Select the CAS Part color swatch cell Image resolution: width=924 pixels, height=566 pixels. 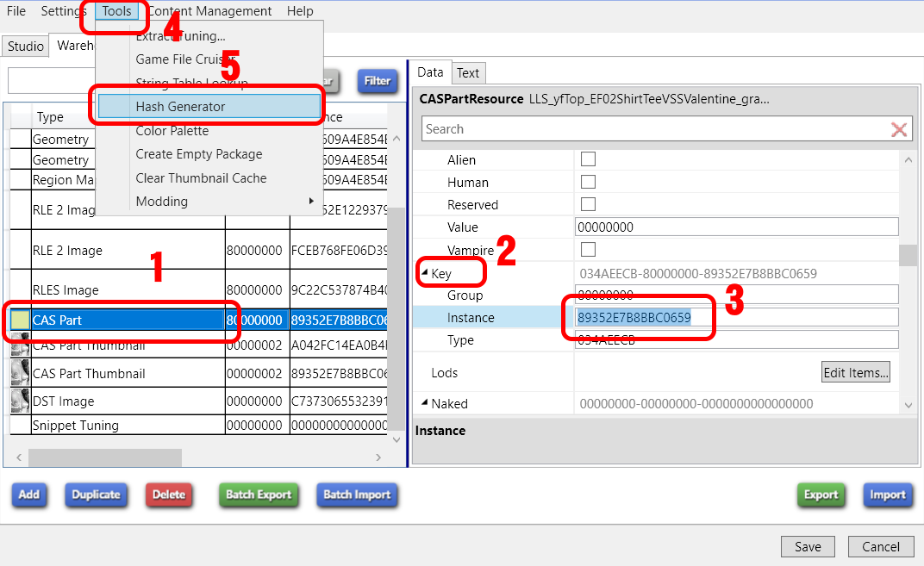20,320
